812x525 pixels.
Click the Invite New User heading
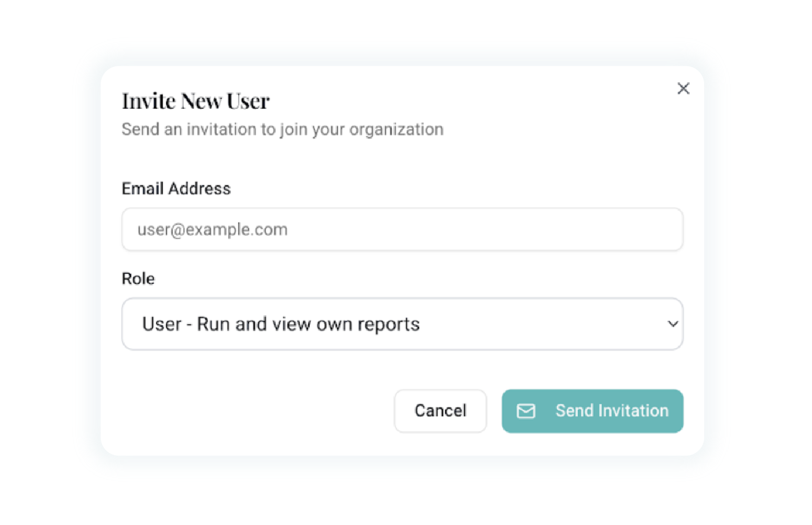pos(196,100)
